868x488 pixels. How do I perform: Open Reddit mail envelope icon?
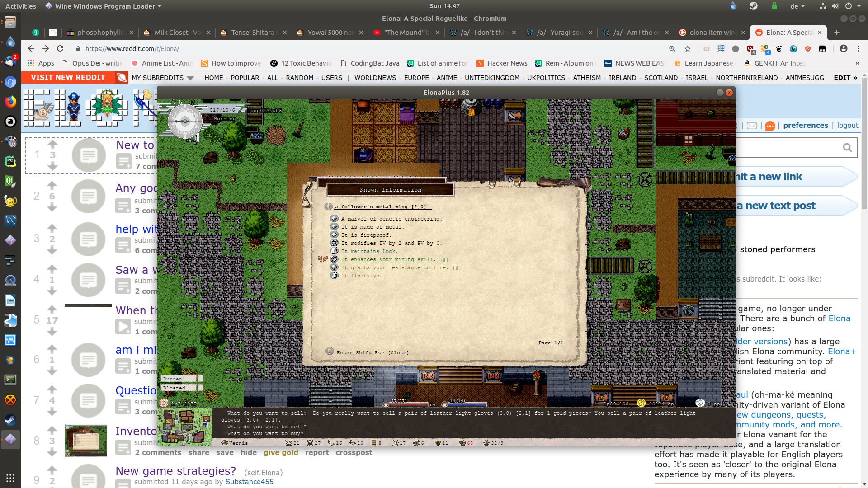click(x=751, y=126)
